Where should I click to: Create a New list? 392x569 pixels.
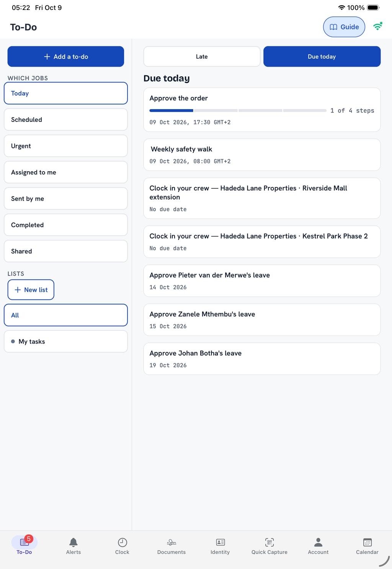[31, 290]
